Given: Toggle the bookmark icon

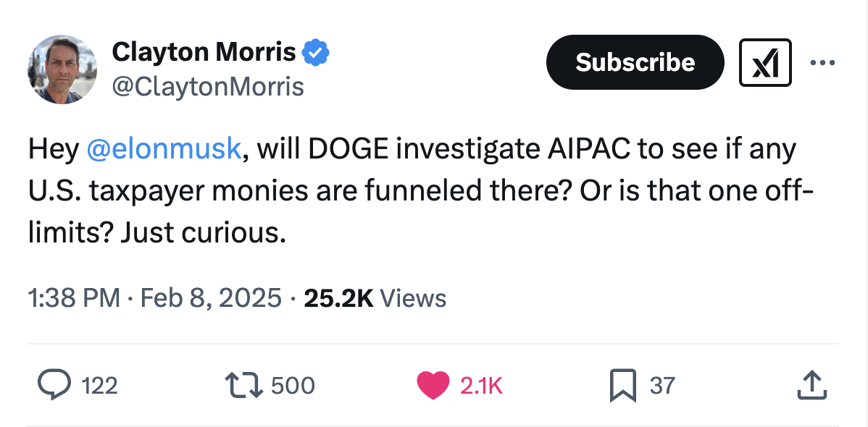Looking at the screenshot, I should pyautogui.click(x=623, y=386).
